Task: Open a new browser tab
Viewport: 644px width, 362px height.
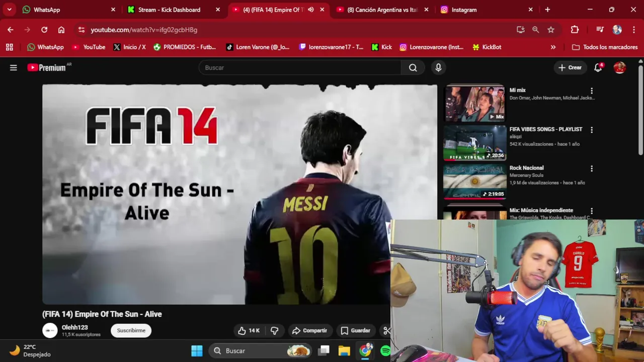Action: [547, 10]
